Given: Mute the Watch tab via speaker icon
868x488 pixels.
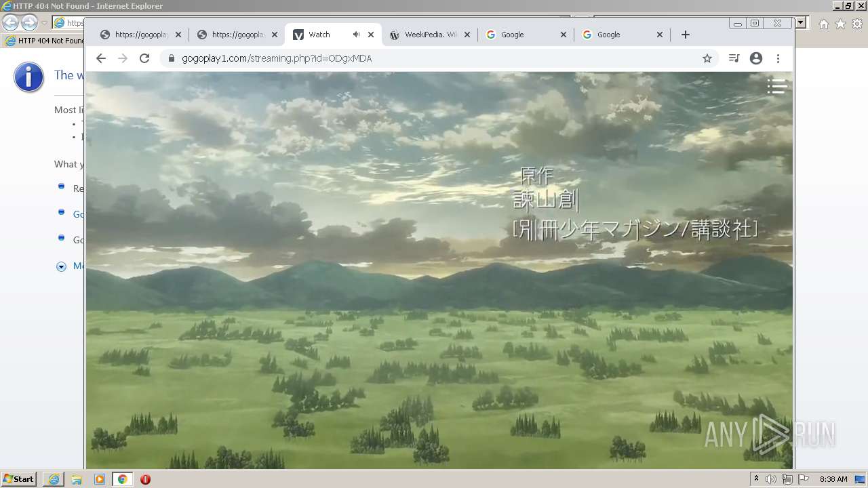Looking at the screenshot, I should click(356, 35).
